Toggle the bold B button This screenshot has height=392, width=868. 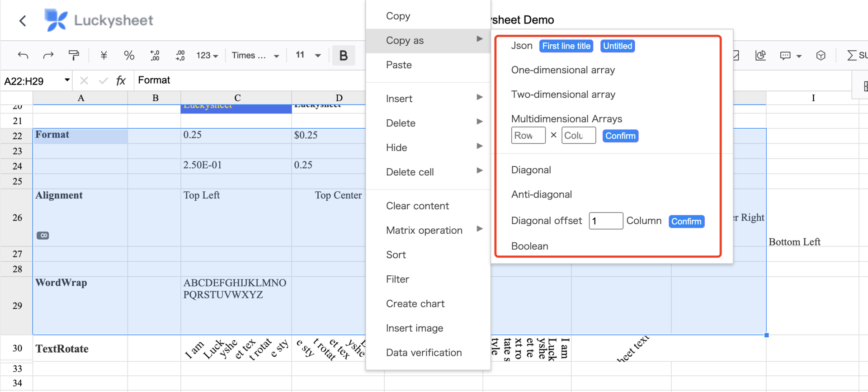[343, 56]
